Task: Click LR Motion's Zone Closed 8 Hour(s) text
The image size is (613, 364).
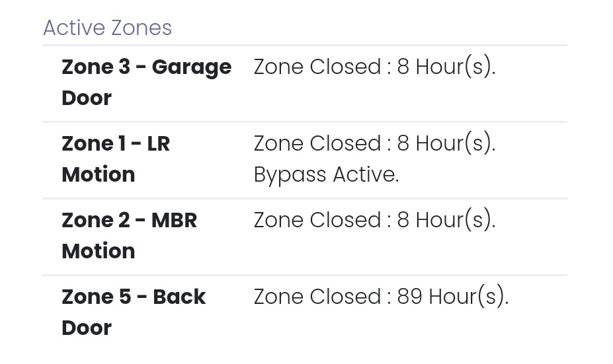Action: coord(374,143)
